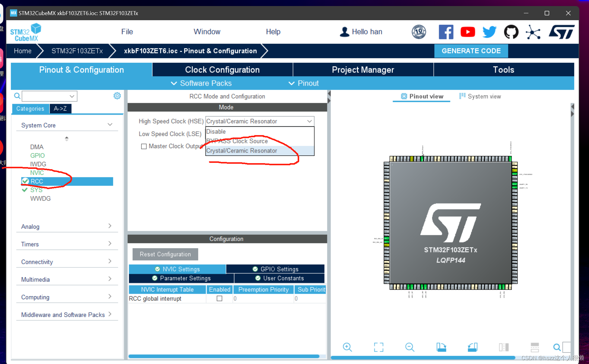Switch to the Clock Configuration tab
Viewport: 589px width, 364px height.
[222, 70]
